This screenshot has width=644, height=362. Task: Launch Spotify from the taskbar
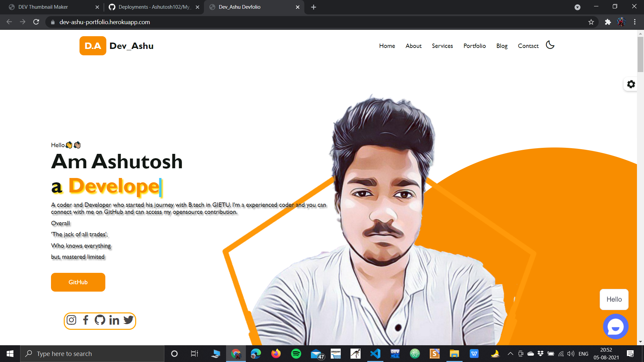(x=296, y=353)
